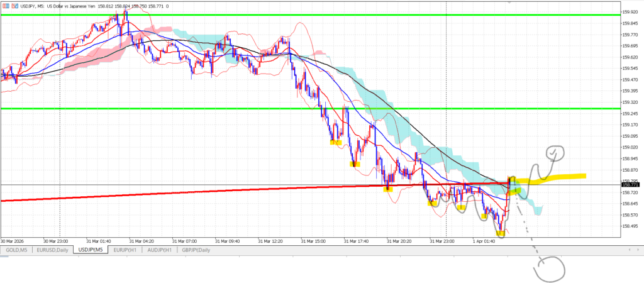Switch to the GOLD,M5 chart tab
Viewport: 644px width, 283px height.
click(16, 250)
